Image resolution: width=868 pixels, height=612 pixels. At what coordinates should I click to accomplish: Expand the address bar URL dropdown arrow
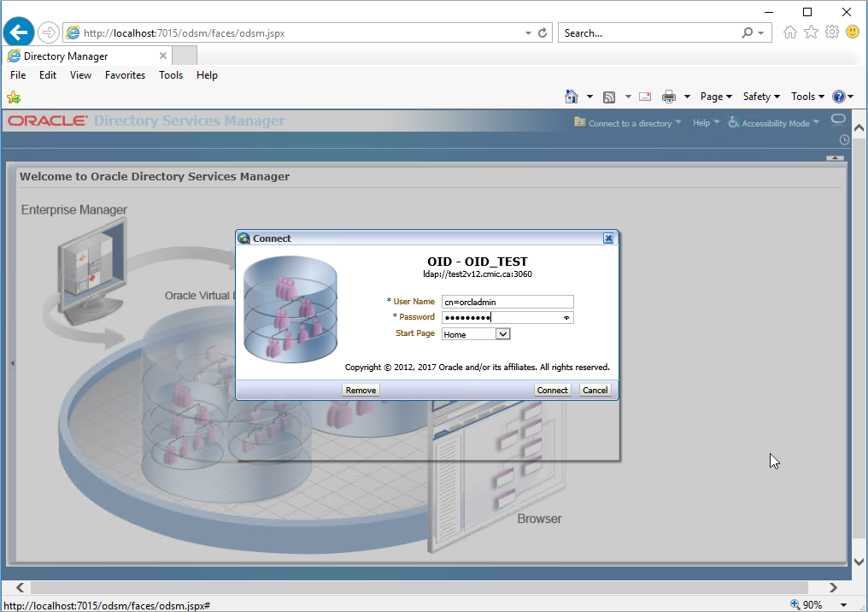pyautogui.click(x=528, y=33)
